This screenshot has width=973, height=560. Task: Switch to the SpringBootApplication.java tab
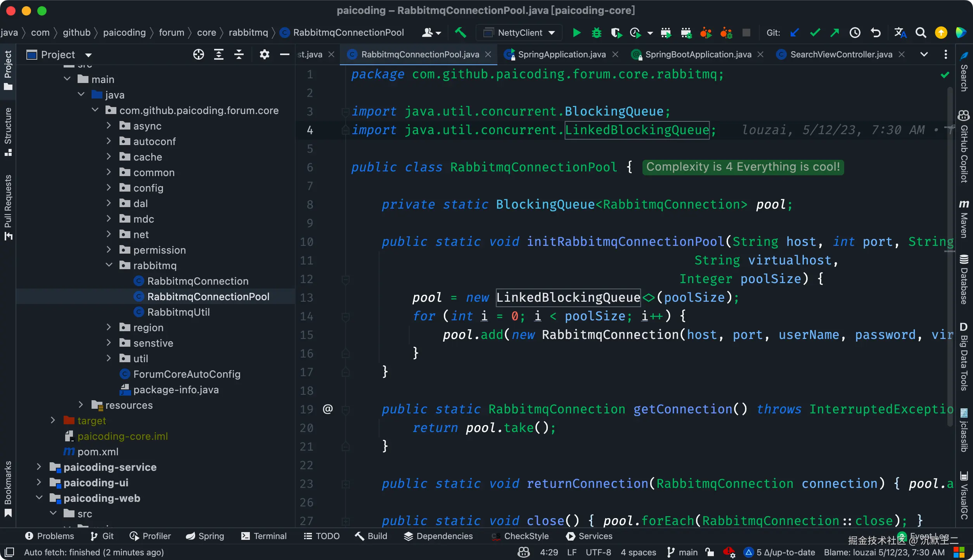[x=698, y=54]
